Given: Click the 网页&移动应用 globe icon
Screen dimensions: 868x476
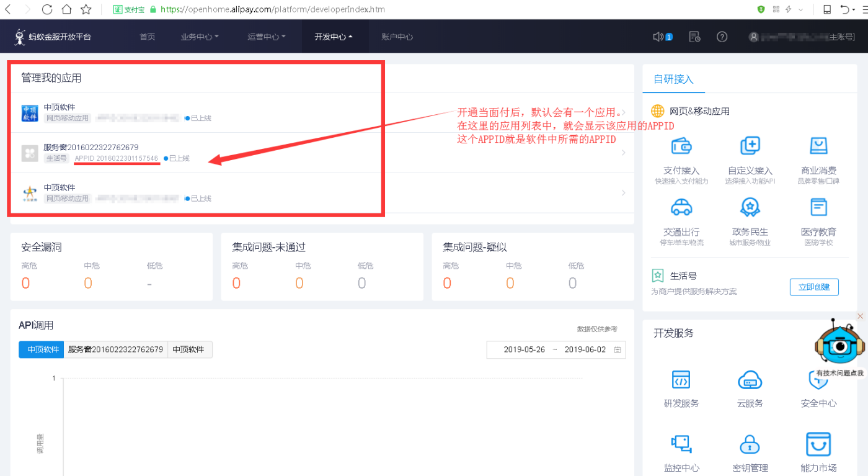Looking at the screenshot, I should [657, 111].
